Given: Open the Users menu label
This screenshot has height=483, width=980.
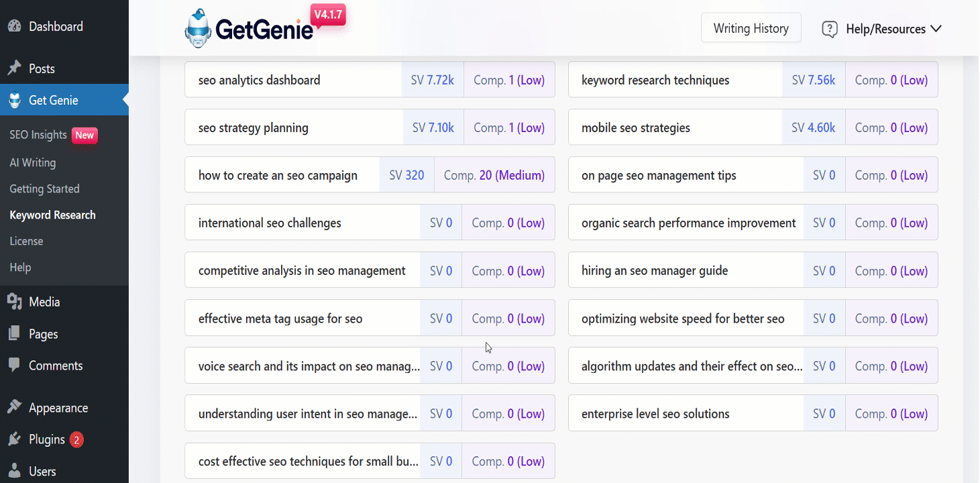Looking at the screenshot, I should point(42,472).
